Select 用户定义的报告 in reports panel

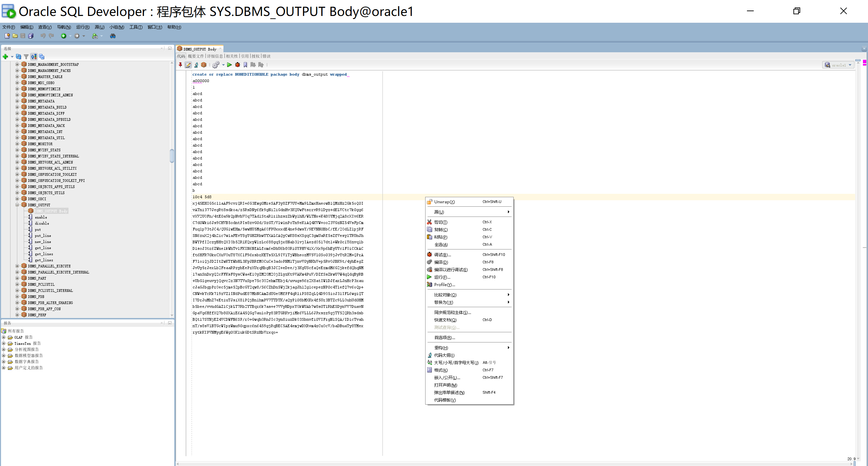(28, 368)
